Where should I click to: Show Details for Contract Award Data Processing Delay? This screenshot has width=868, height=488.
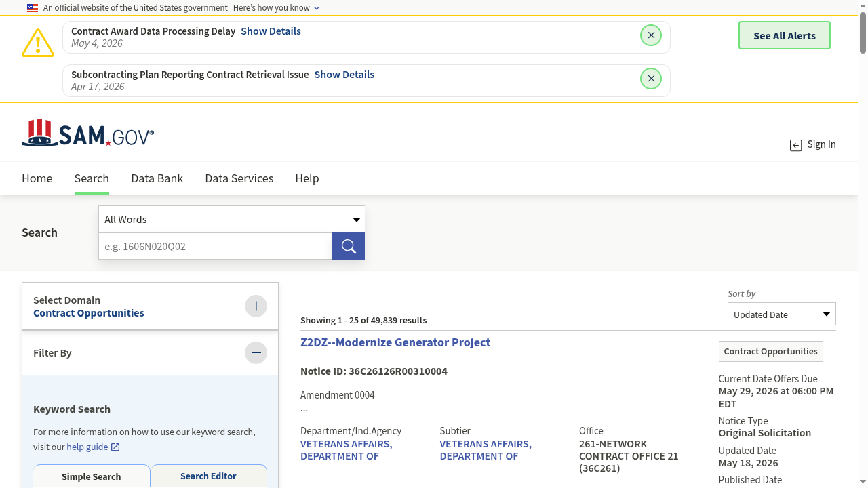pos(271,31)
